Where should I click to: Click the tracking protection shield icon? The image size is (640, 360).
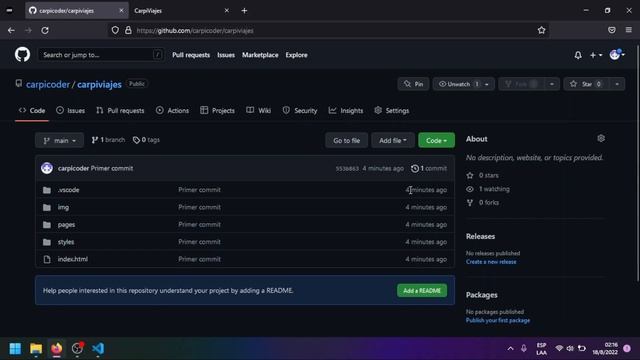point(115,30)
